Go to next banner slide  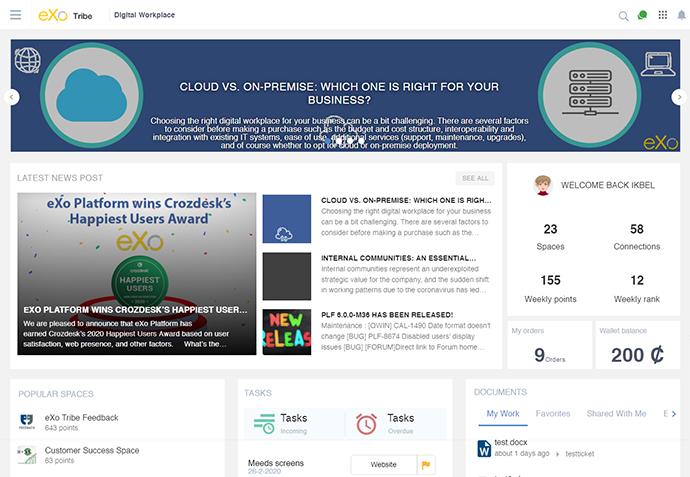(679, 97)
